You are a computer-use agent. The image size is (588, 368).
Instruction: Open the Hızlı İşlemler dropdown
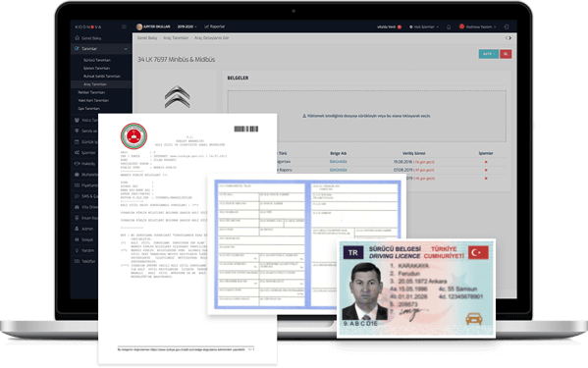424,26
